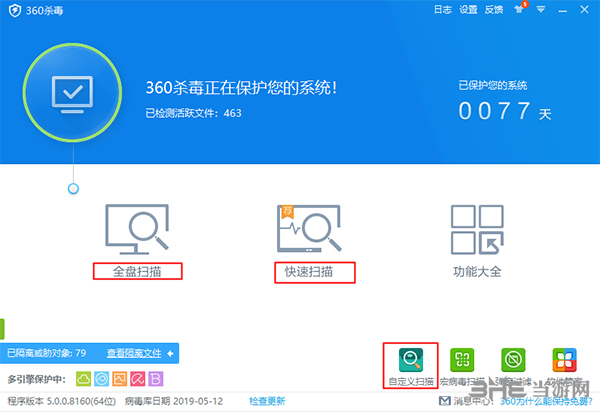
Task: Close the 360杀毒 window
Action: click(x=584, y=10)
